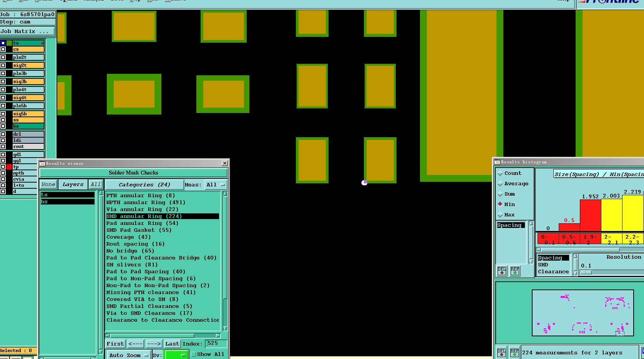This screenshot has height=359, width=644.
Task: Click right arrow of categories horizontal scrollbar
Action: tap(218, 336)
